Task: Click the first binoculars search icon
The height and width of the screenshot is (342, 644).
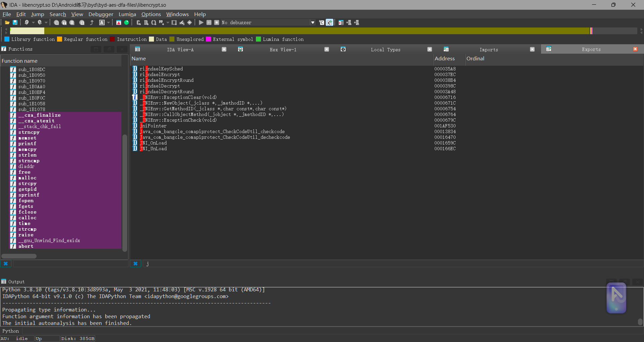Action: click(x=56, y=22)
